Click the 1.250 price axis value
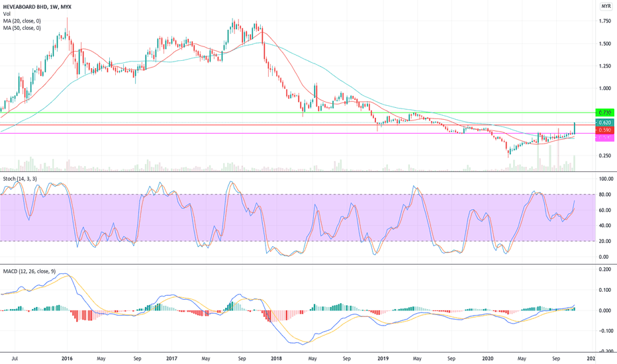This screenshot has width=617, height=364. pyautogui.click(x=605, y=66)
